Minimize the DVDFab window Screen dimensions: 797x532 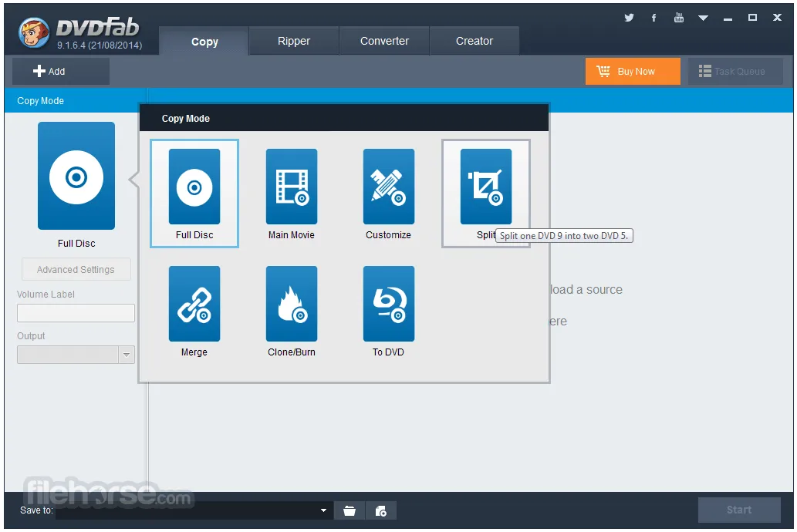tap(728, 19)
